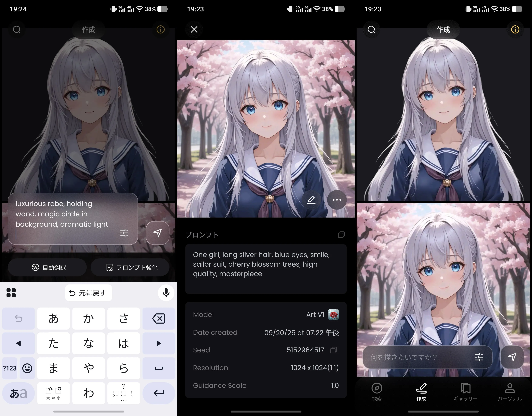Tap the send arrow beside luxurious robe prompt

tap(157, 233)
